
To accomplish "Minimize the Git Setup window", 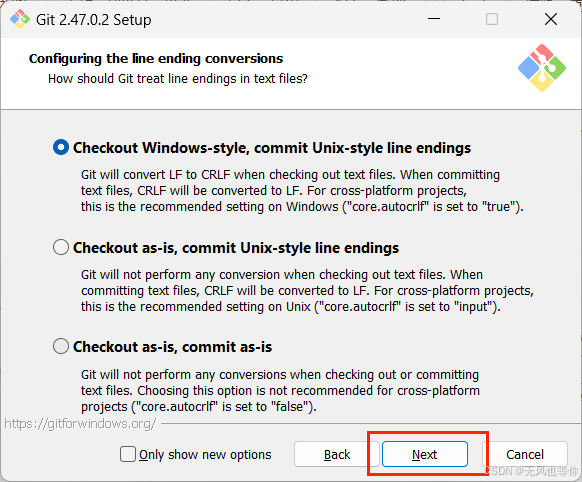I will [434, 18].
